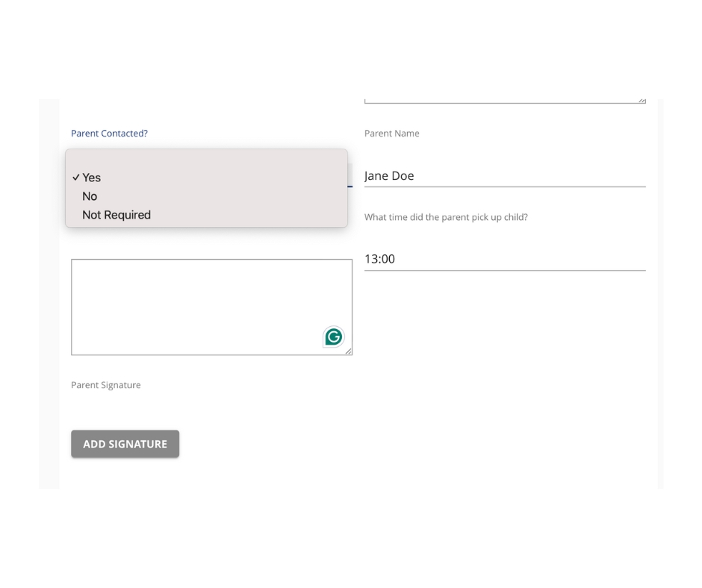The image size is (702, 588).
Task: Click the "Parent Name" label
Action: tap(391, 134)
